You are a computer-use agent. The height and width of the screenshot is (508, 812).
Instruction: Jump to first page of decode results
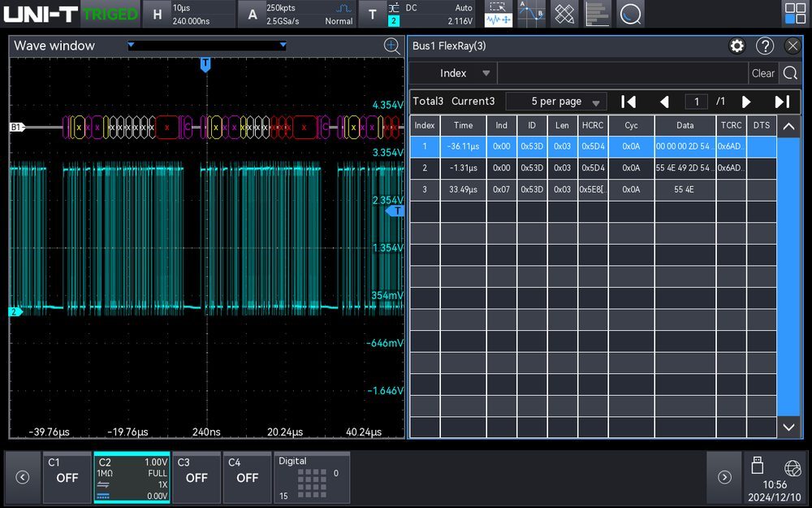tap(628, 102)
